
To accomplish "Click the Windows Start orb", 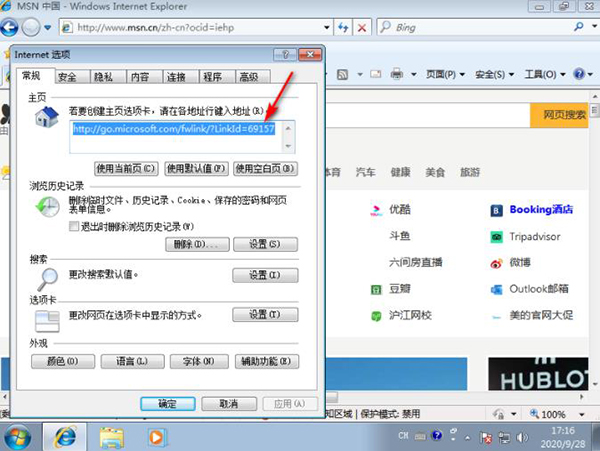I will (x=16, y=437).
